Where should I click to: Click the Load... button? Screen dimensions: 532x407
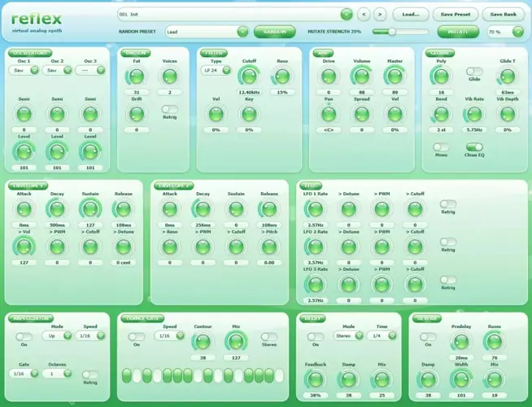click(x=411, y=15)
